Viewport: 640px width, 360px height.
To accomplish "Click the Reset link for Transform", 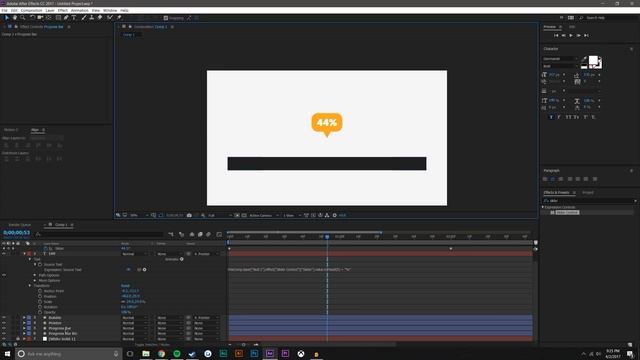I will pos(125,286).
